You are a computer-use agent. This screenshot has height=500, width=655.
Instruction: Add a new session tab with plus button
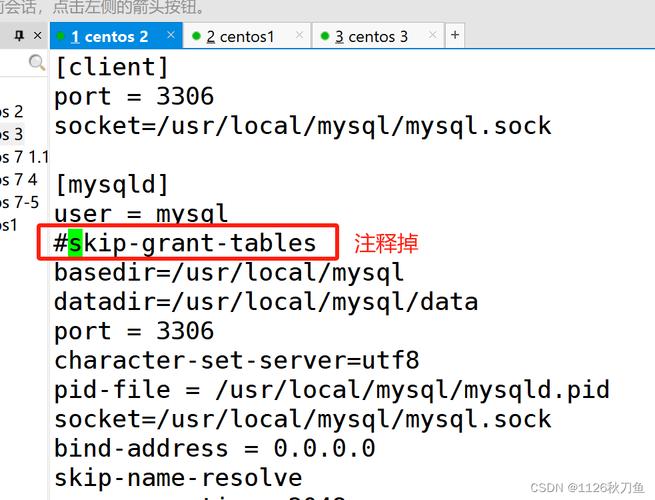point(455,35)
